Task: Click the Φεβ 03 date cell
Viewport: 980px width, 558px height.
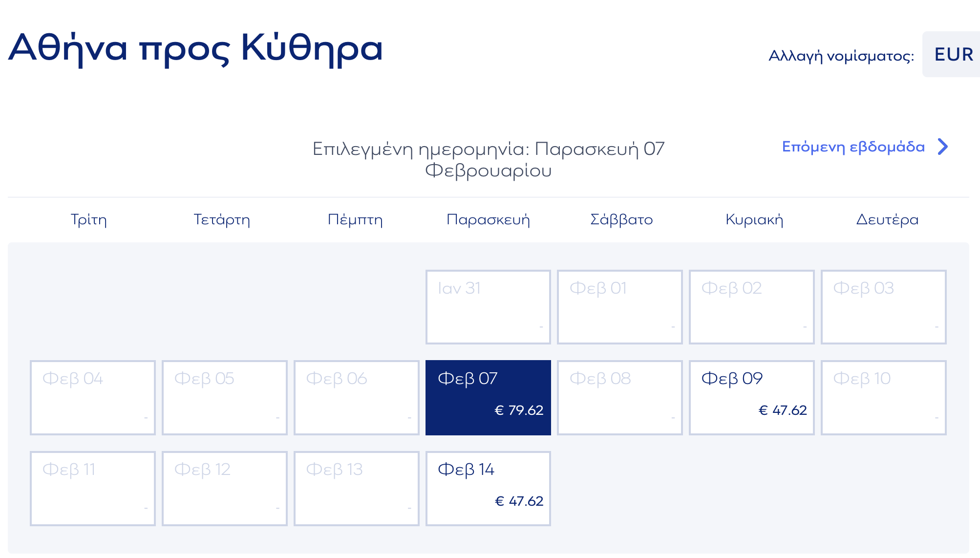Action: coord(883,307)
